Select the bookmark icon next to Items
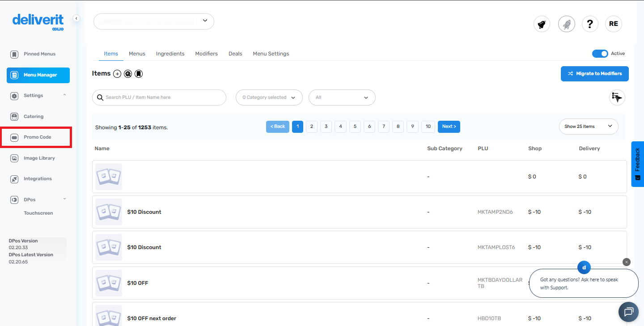Viewport: 644px width, 326px height. 139,73
